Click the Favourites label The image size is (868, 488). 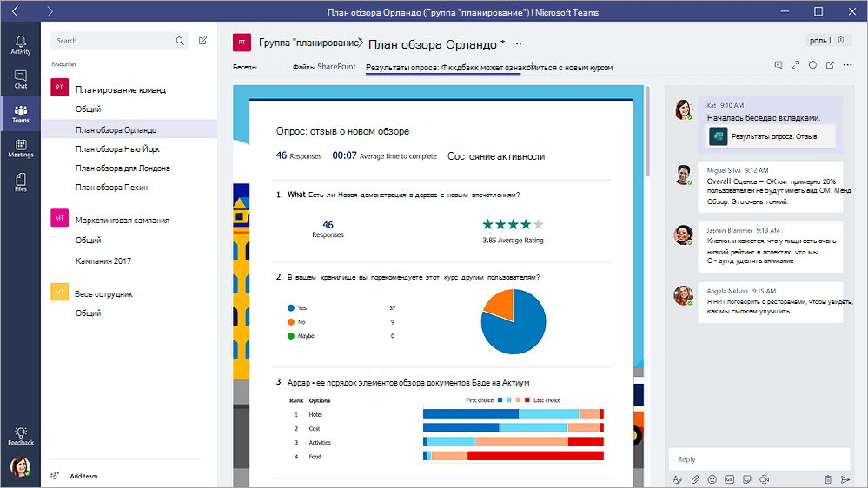pyautogui.click(x=64, y=64)
